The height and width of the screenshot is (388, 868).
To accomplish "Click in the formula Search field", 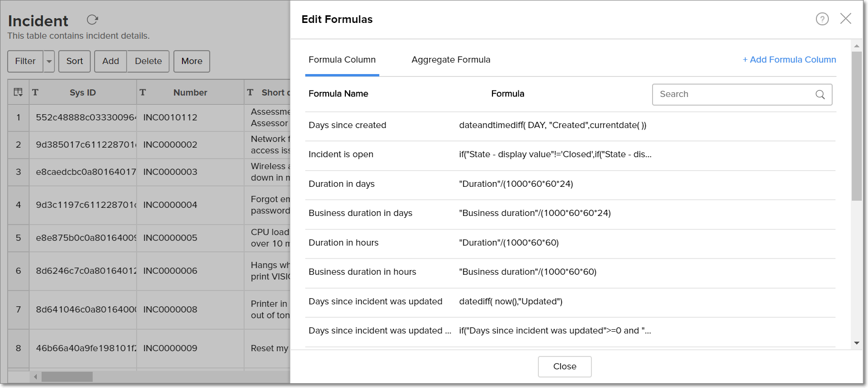I will click(x=733, y=95).
